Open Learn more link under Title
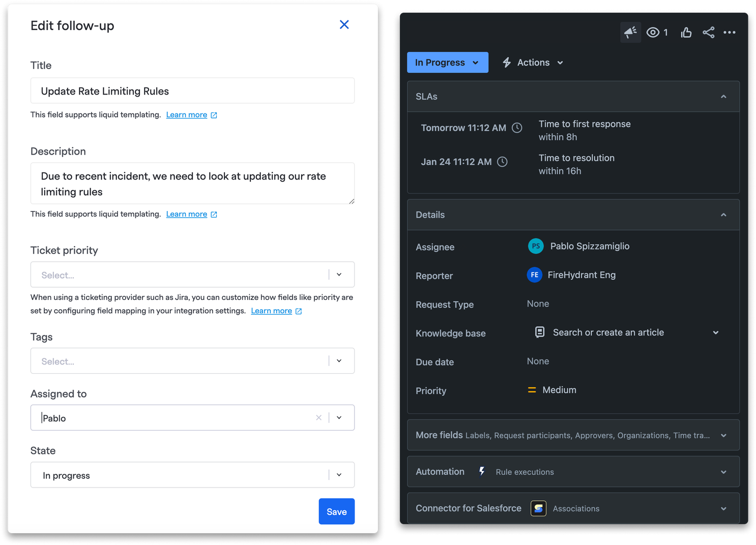Viewport: 756px width, 545px height. 191,115
